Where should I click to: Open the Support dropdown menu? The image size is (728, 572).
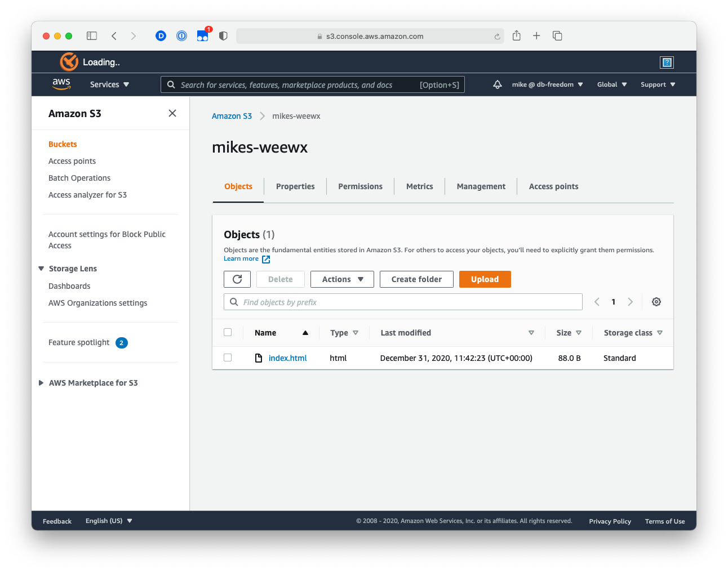click(x=658, y=84)
